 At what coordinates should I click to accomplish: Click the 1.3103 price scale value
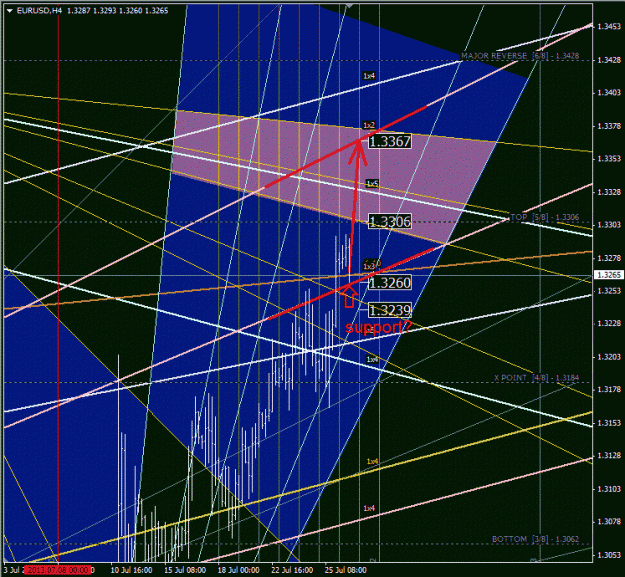(609, 489)
